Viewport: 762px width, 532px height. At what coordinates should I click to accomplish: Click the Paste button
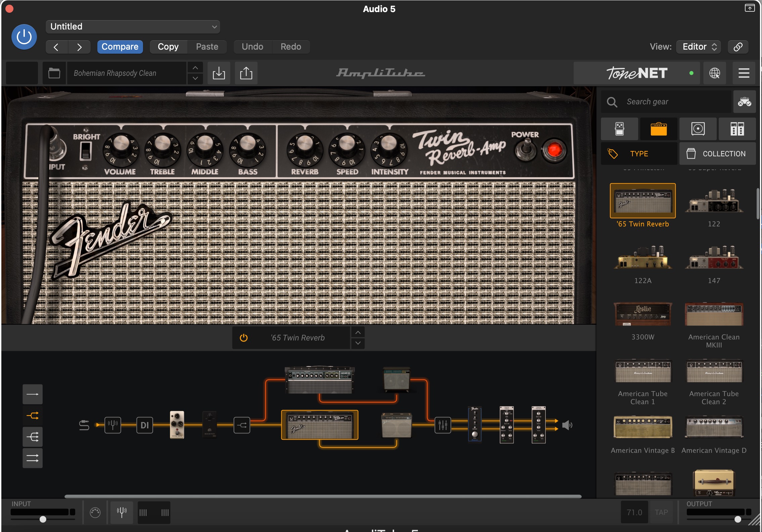click(207, 47)
